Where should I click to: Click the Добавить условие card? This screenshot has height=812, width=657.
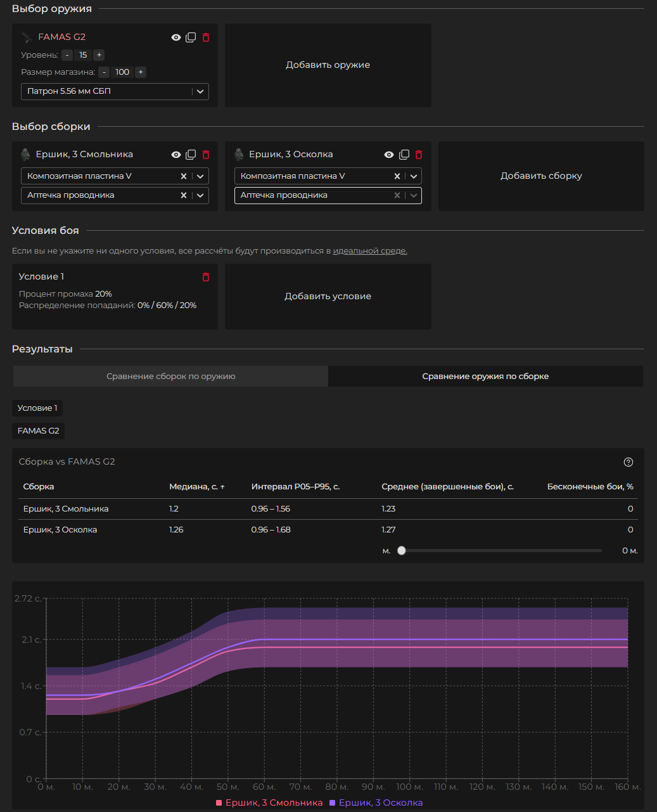(328, 297)
